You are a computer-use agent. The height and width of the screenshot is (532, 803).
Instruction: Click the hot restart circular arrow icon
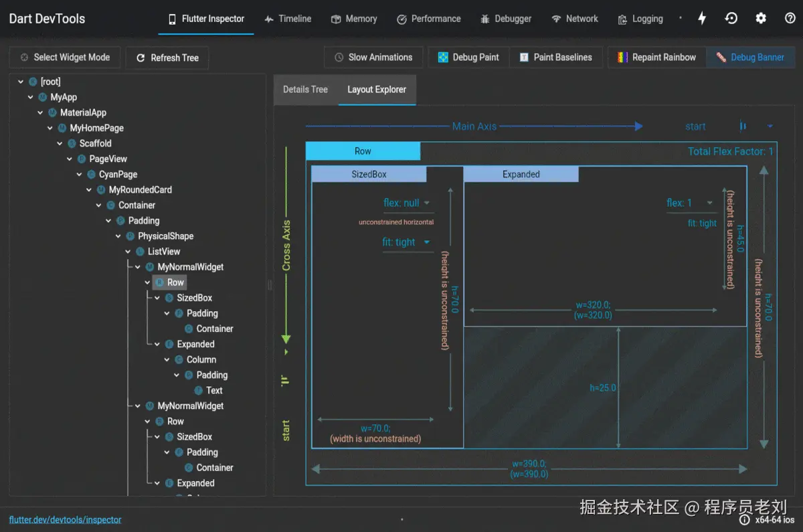point(731,19)
